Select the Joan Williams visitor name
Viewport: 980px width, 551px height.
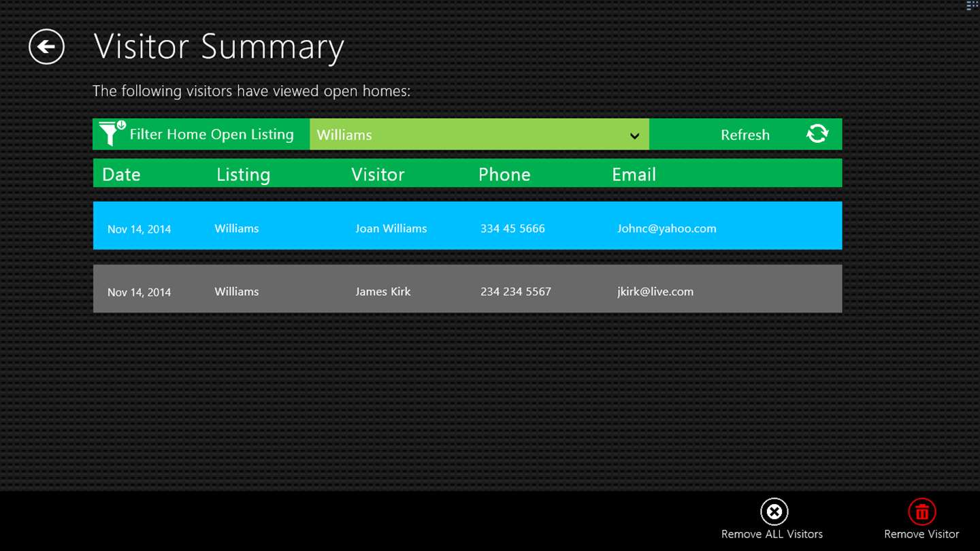[x=391, y=229]
